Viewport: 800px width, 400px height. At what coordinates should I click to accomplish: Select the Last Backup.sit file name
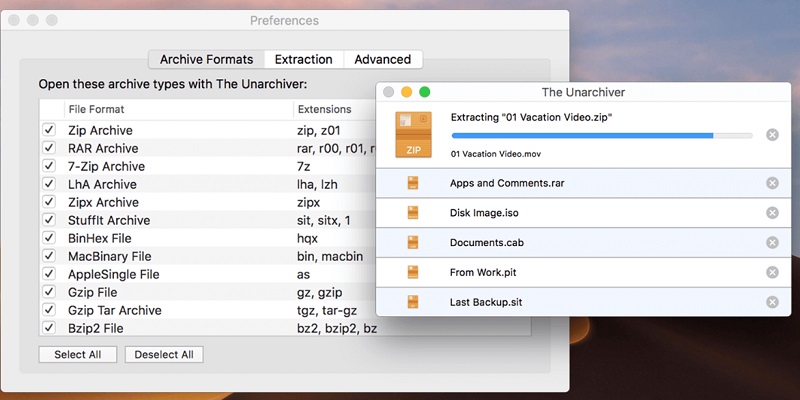[486, 302]
